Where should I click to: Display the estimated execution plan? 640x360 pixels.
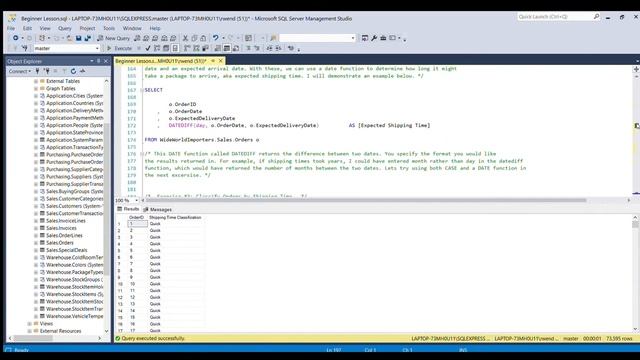pyautogui.click(x=157, y=48)
